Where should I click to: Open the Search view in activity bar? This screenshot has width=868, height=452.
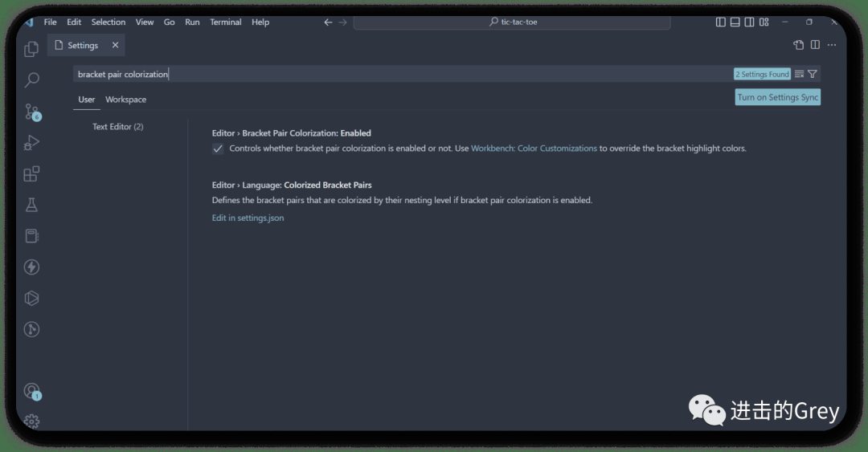tap(31, 80)
